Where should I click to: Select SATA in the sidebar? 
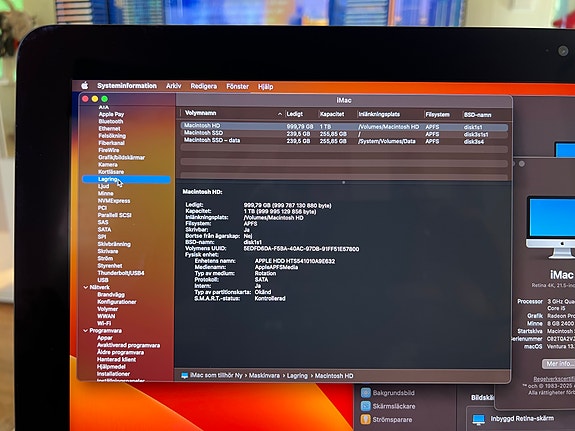coord(104,230)
